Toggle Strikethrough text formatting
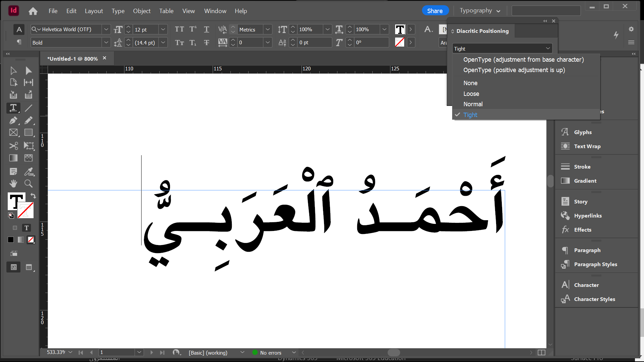644x362 pixels. [x=206, y=43]
